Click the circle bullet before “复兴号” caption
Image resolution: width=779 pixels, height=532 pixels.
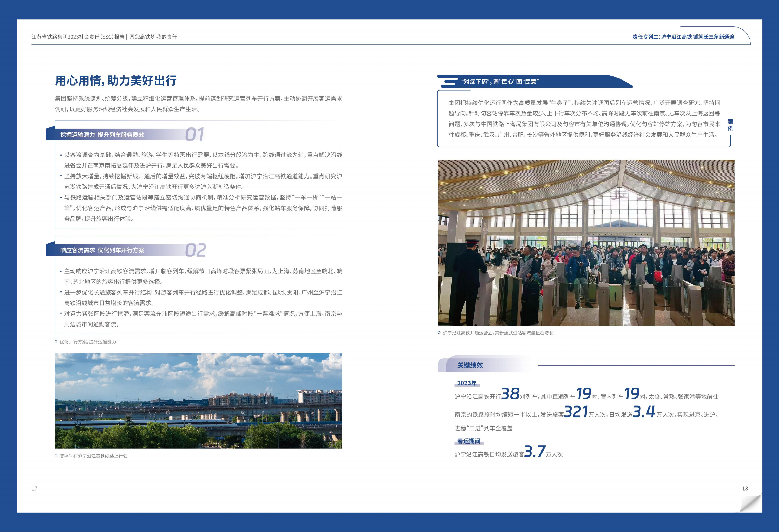coord(56,456)
